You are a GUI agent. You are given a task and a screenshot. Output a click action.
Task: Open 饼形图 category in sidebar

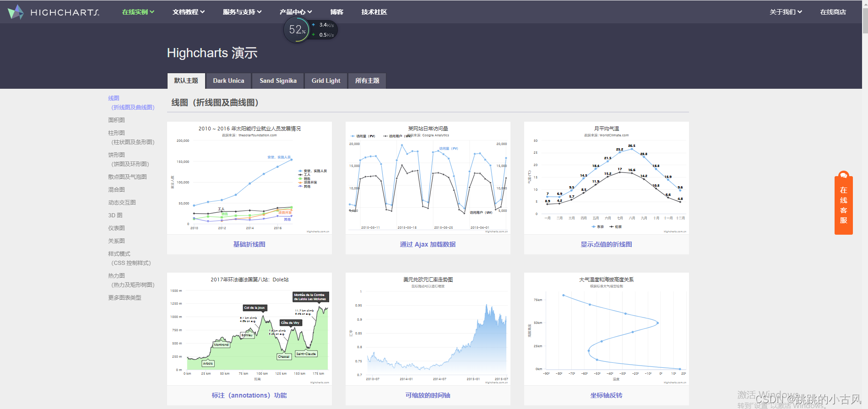pyautogui.click(x=129, y=159)
